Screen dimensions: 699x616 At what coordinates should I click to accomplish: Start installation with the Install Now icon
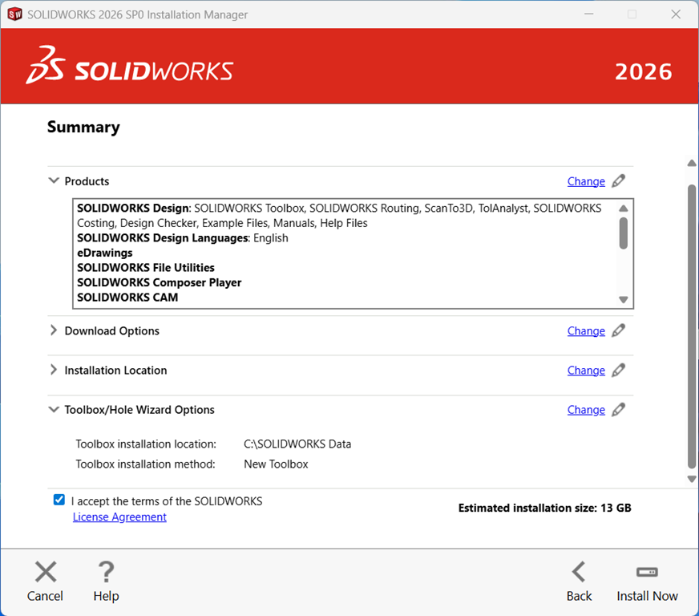[647, 572]
